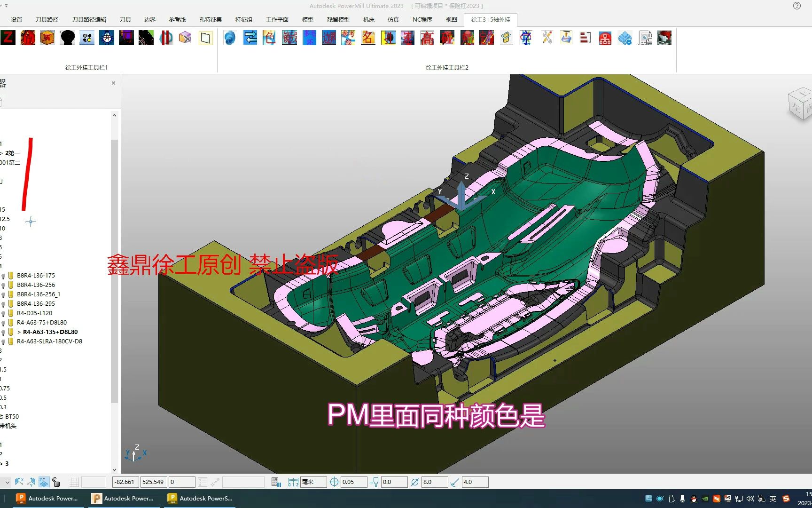Click the blue swirl icon in toolbar 2
This screenshot has height=508, width=812.
coord(230,38)
